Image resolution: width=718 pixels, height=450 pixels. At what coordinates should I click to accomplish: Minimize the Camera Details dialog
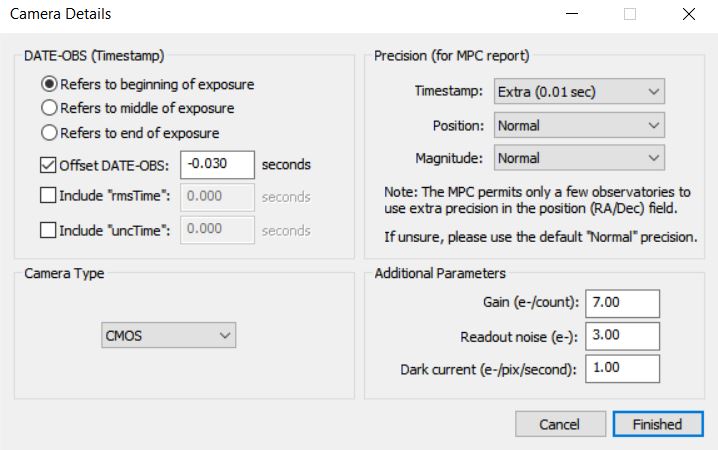click(572, 15)
